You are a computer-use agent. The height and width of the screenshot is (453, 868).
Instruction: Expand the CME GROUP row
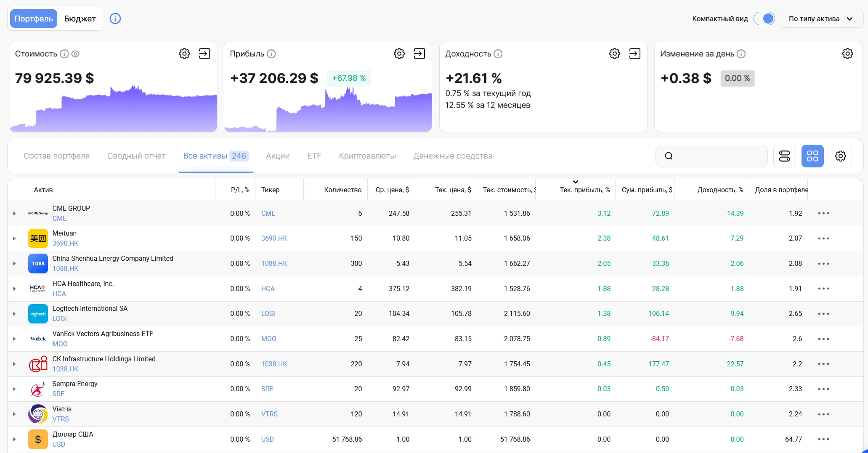[x=14, y=213]
